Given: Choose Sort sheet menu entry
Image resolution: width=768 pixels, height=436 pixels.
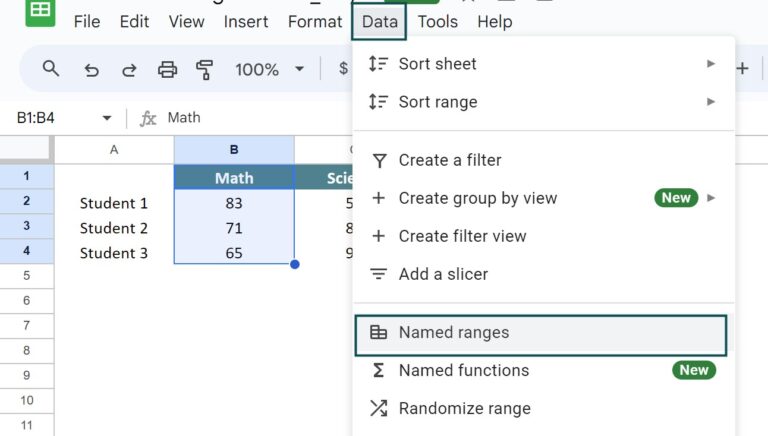Looking at the screenshot, I should click(543, 64).
